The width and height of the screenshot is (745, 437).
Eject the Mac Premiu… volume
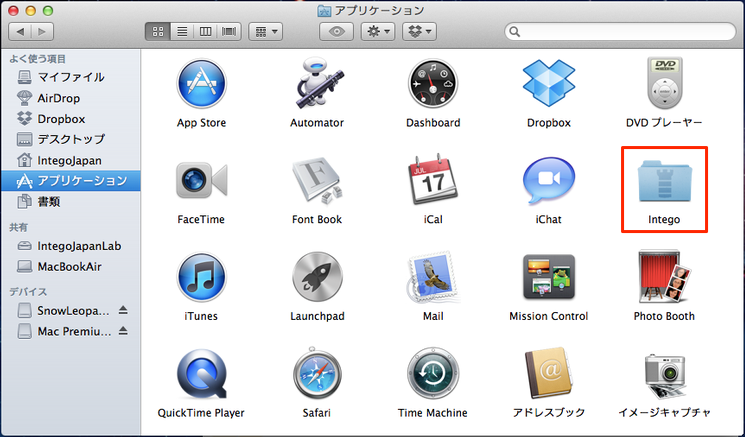click(x=123, y=331)
